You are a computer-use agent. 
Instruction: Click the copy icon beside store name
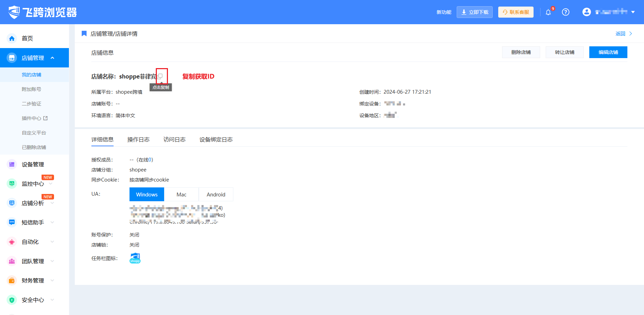tap(160, 76)
